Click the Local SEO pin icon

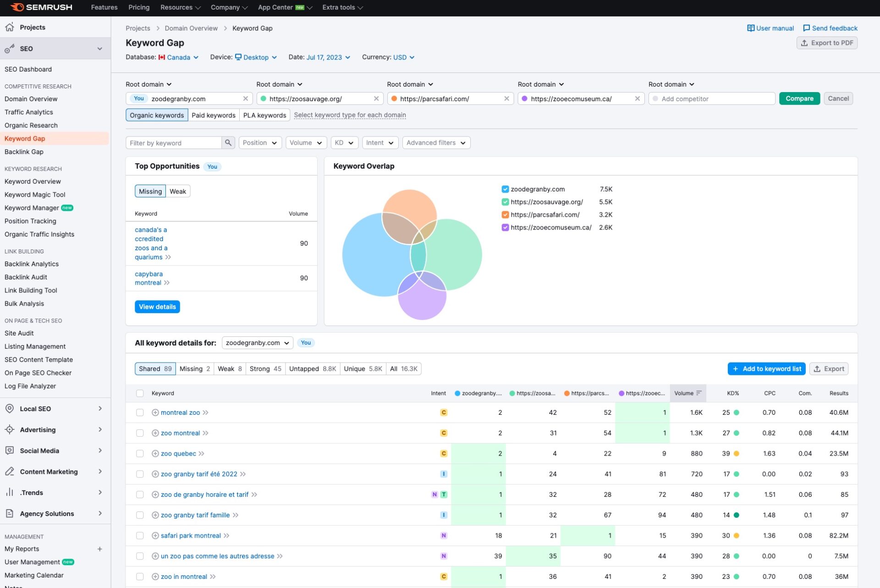coord(10,408)
